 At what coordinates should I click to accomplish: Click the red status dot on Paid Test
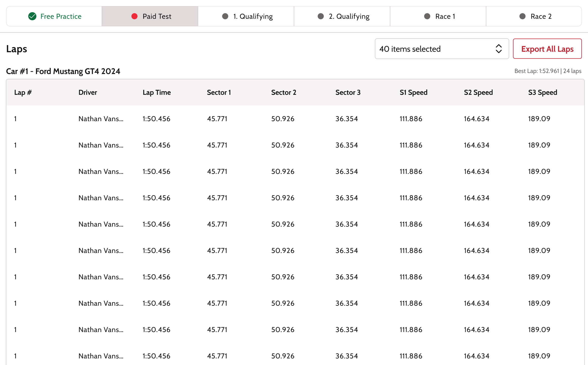(x=134, y=16)
